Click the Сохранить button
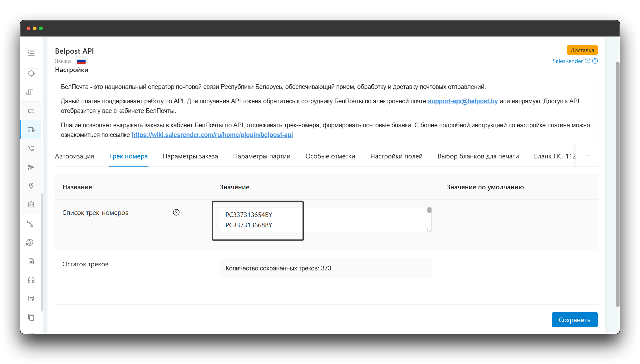Screen dimensions: 640x364 click(574, 320)
